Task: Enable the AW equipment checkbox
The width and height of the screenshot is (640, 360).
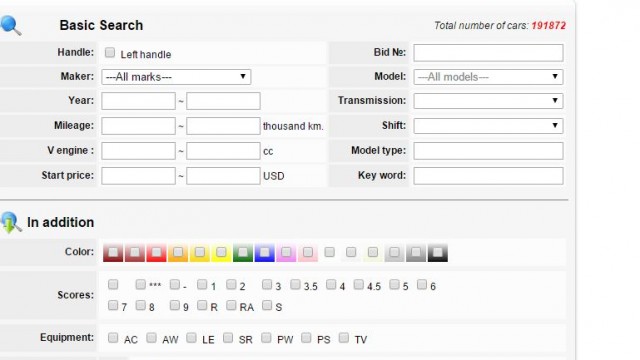Action: 151,338
